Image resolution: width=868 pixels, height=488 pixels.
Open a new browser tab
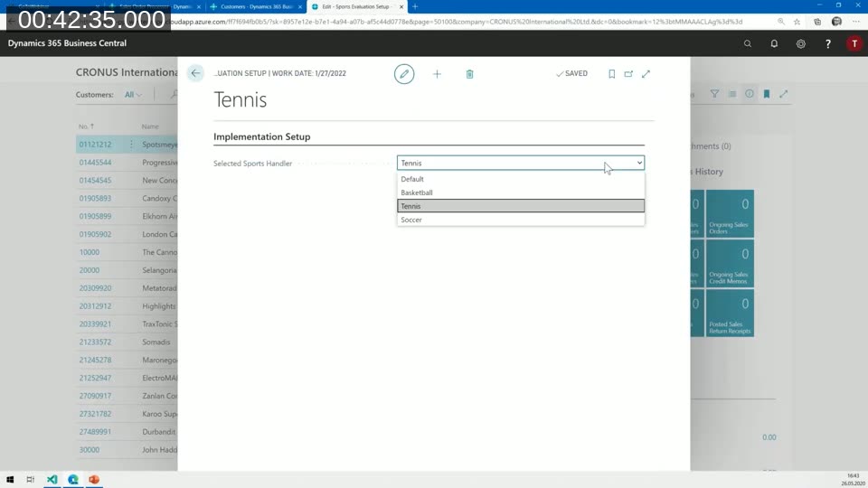pos(415,6)
